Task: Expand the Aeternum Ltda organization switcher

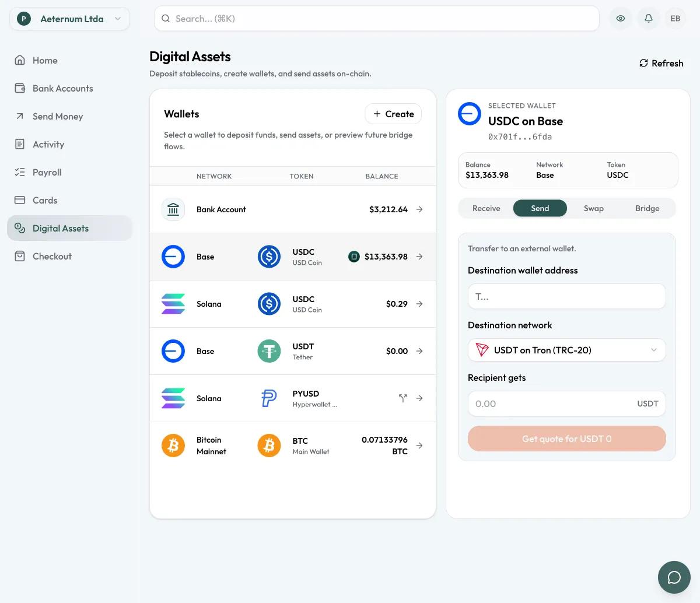Action: [70, 19]
